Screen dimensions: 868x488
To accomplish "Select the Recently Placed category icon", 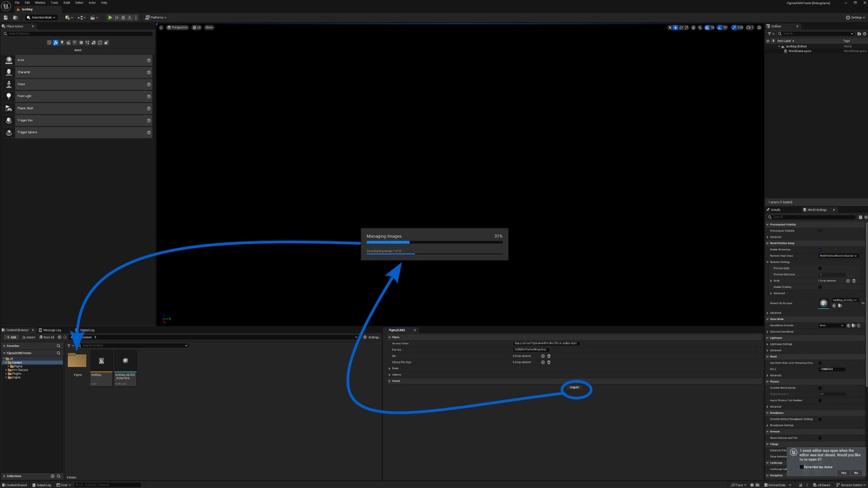I will point(49,43).
